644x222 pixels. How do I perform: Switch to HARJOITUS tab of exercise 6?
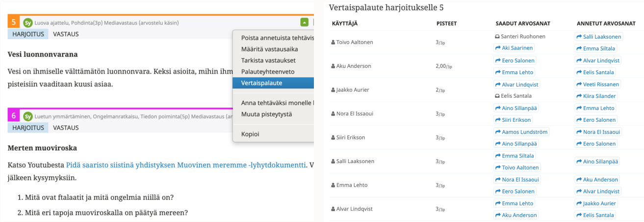(x=28, y=128)
